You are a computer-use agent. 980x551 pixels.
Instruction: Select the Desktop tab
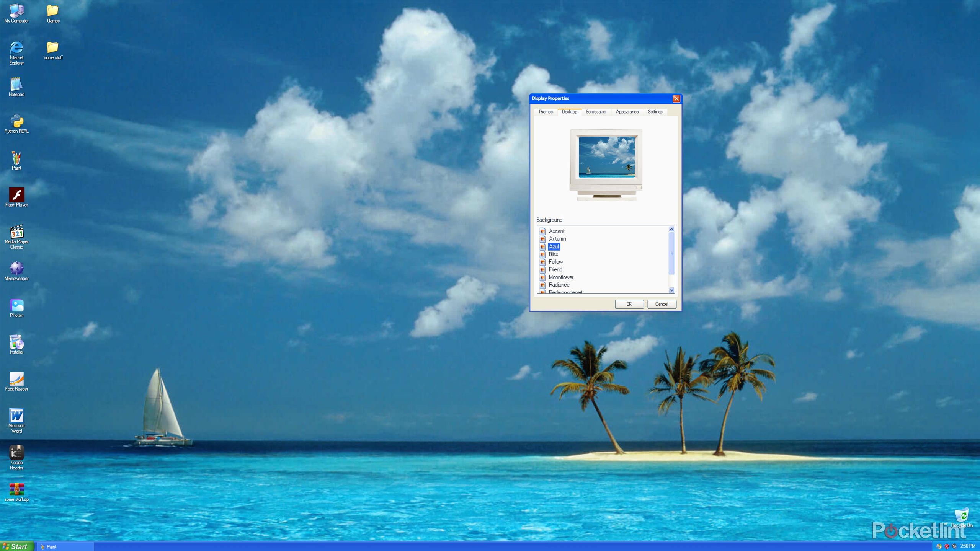(569, 112)
